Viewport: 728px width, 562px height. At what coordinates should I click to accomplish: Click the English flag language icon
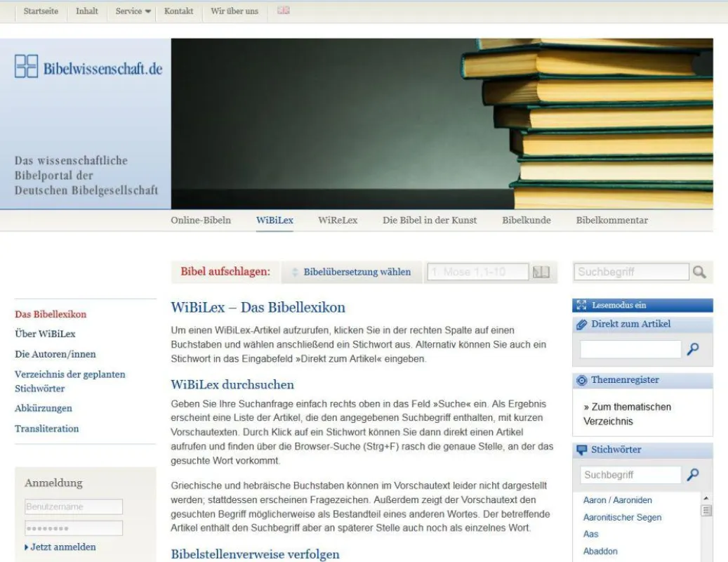(x=283, y=11)
